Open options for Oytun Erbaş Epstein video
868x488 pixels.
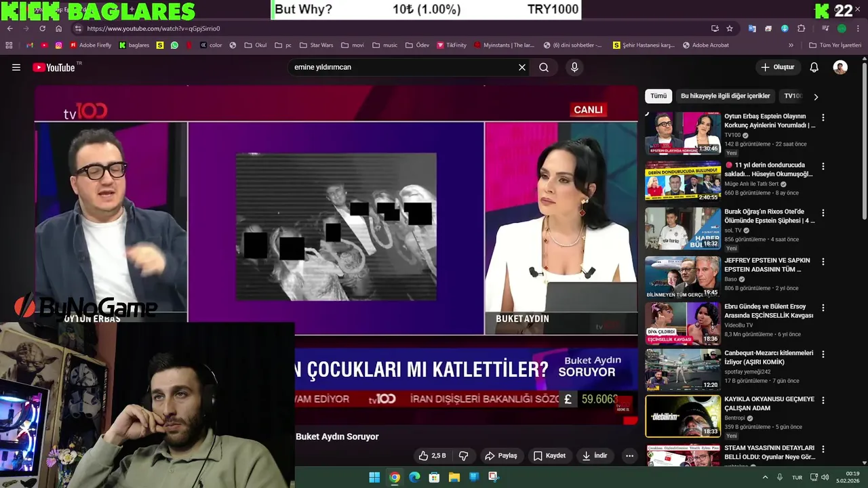[823, 118]
